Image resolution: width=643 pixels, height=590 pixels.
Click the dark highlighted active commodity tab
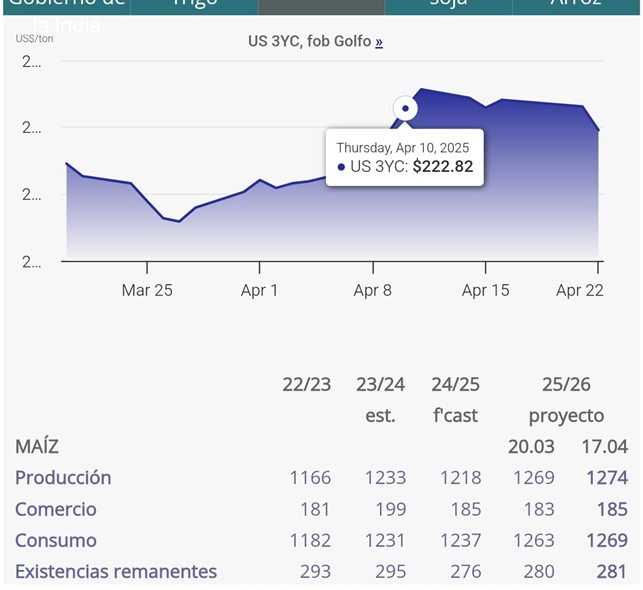click(322, 6)
